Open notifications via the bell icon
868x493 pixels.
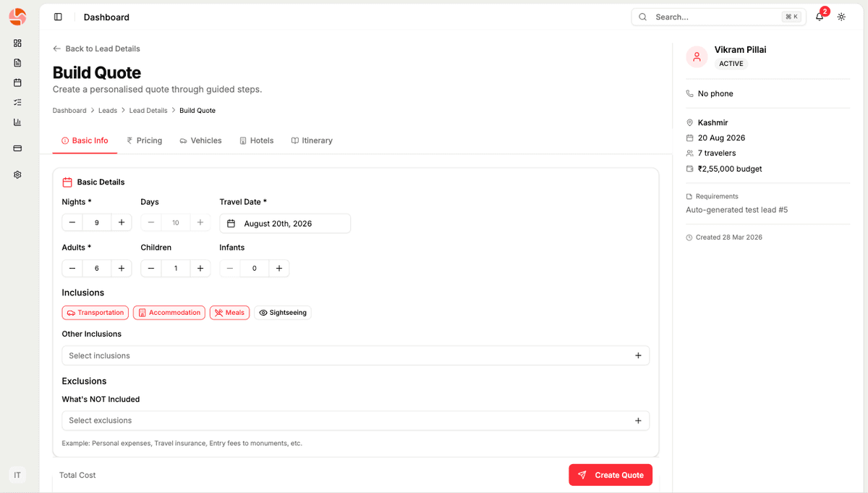tap(819, 16)
